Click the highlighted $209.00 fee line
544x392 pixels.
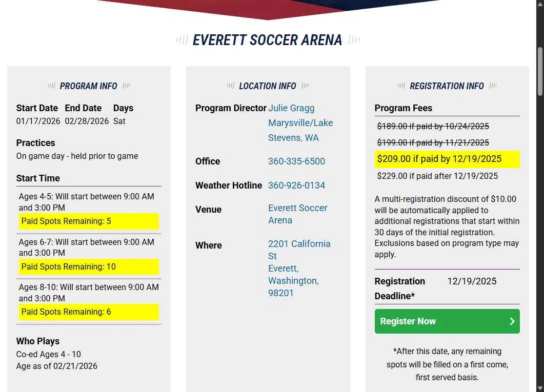click(439, 159)
